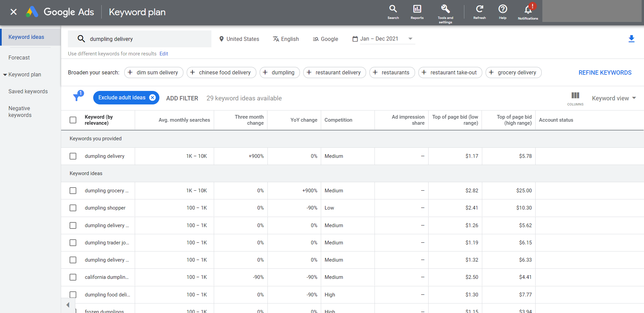644x313 pixels.
Task: Toggle the select-all header checkbox
Action: pyautogui.click(x=73, y=120)
